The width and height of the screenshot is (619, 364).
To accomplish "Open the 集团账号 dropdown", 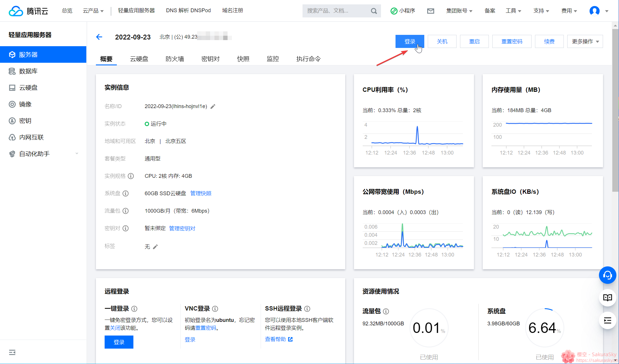I will point(459,11).
